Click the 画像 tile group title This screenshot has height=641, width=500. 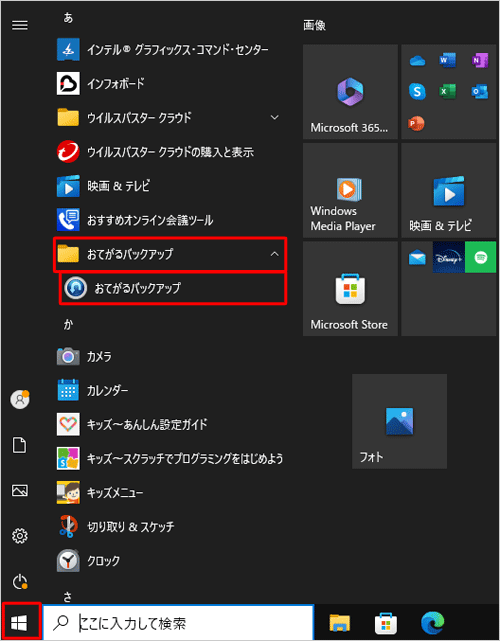click(x=314, y=26)
